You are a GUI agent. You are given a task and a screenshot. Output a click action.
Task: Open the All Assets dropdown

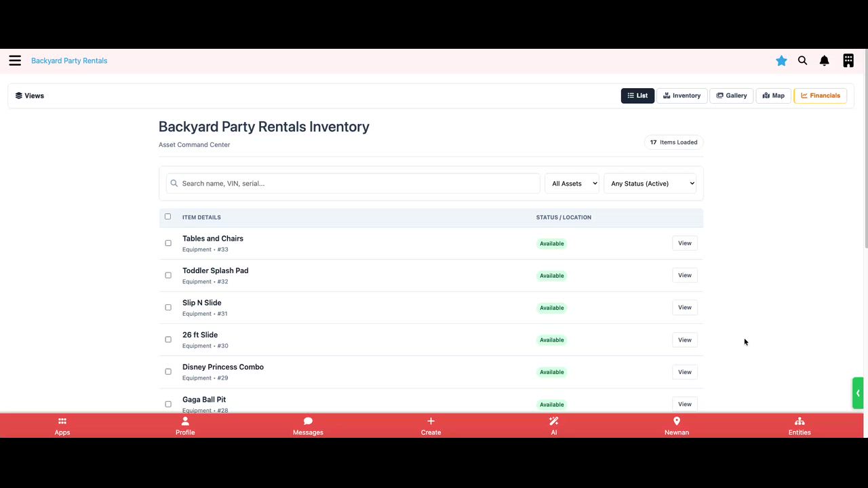572,183
